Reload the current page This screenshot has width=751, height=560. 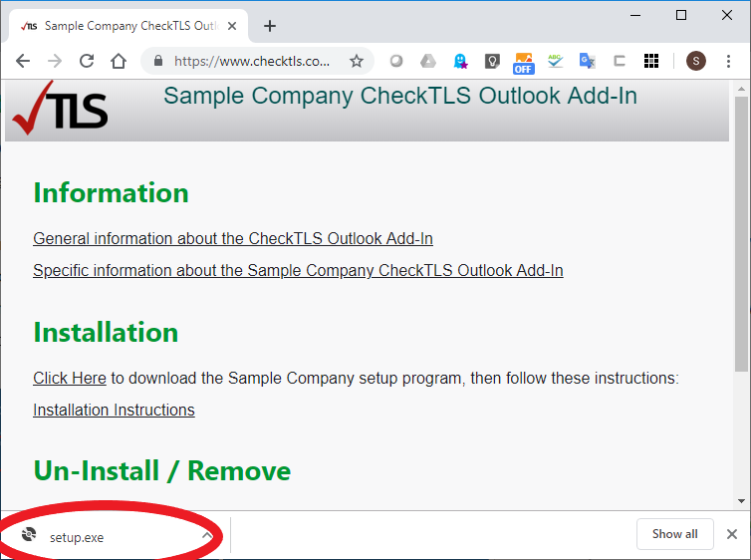click(87, 61)
